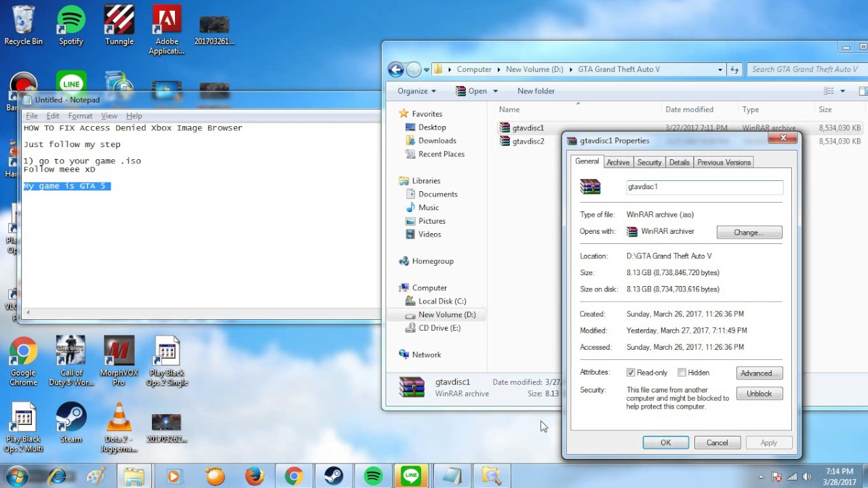Open the Play Black Ops 2 Multi shortcut
This screenshot has height=488, width=868.
coord(23,428)
